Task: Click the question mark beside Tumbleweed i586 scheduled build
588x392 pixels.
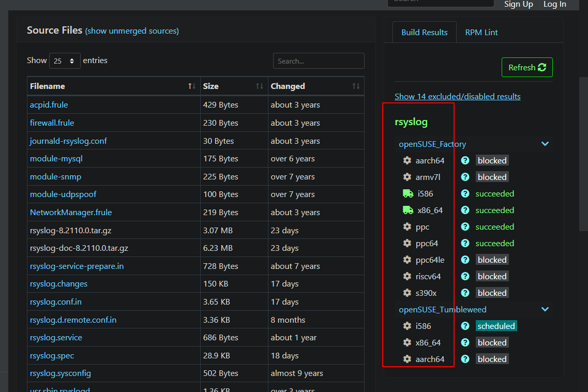Action: click(464, 326)
